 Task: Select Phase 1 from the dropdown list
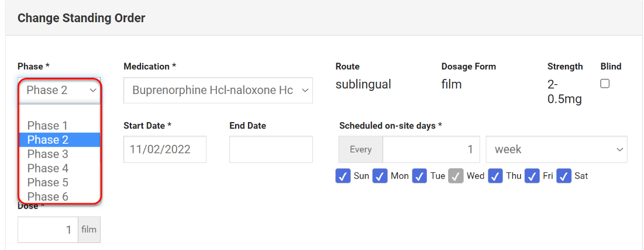pos(48,126)
